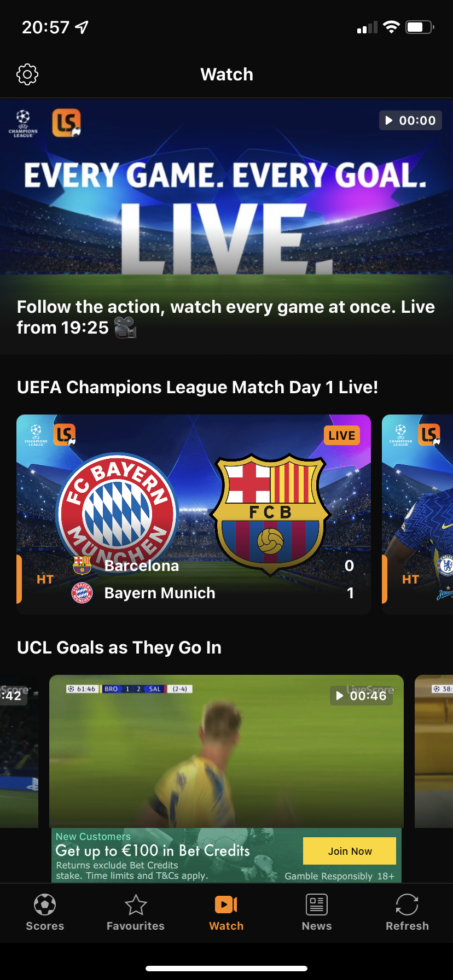Open the Chelsea match card on right
Viewport: 453px width, 980px height.
(417, 514)
